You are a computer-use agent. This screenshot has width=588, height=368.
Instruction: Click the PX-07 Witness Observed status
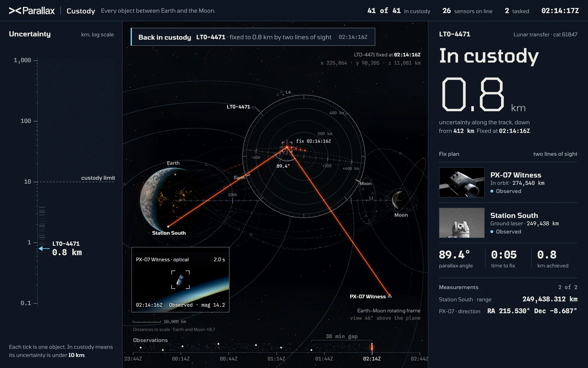(x=506, y=191)
